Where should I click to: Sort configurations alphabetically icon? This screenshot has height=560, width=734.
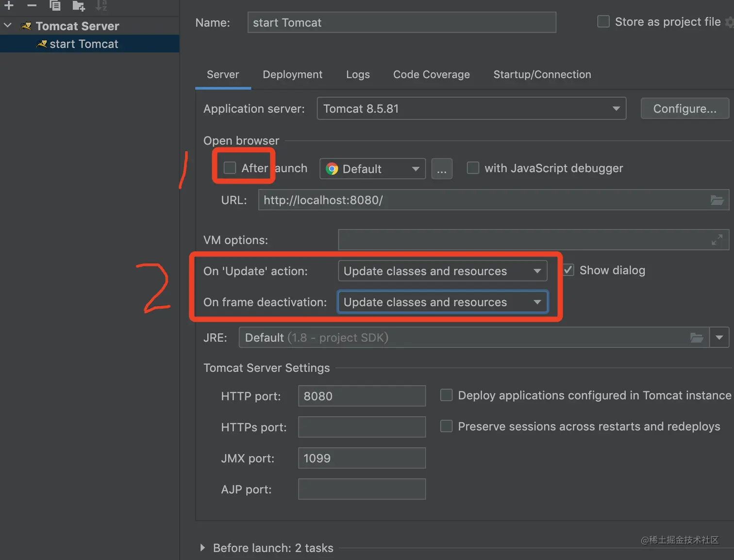click(101, 5)
